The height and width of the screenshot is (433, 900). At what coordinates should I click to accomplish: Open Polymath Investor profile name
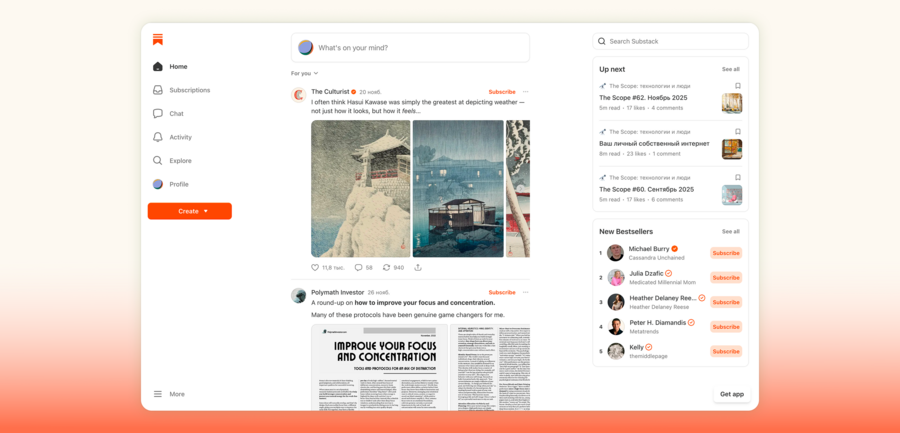click(338, 292)
